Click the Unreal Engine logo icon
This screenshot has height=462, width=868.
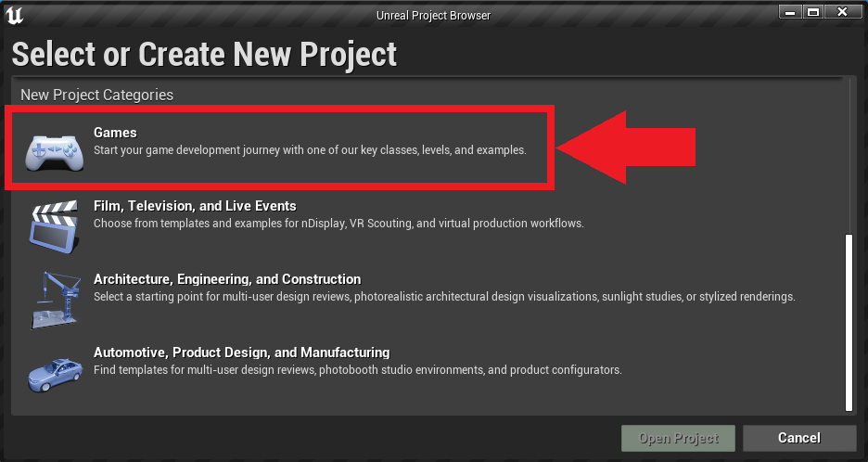[15, 15]
